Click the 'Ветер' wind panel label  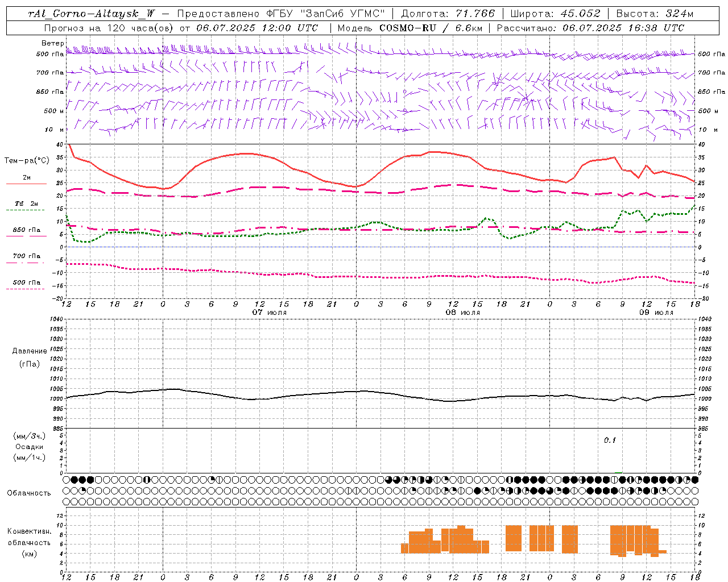coord(53,43)
